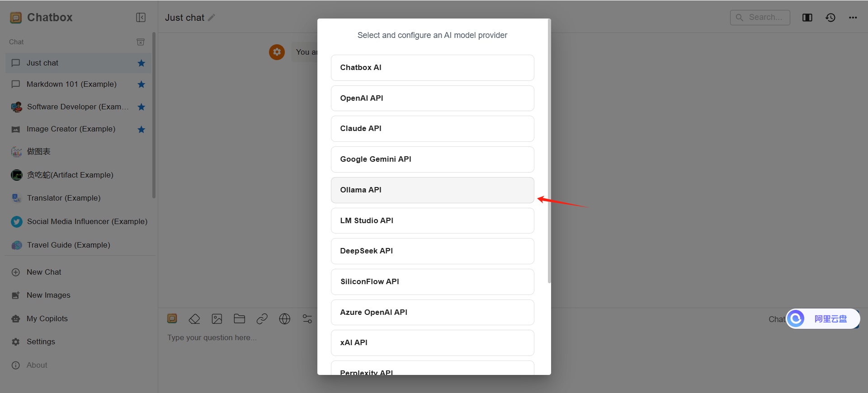Screen dimensions: 868x393
Task: Select Azure OpenAI API provider
Action: pyautogui.click(x=433, y=313)
